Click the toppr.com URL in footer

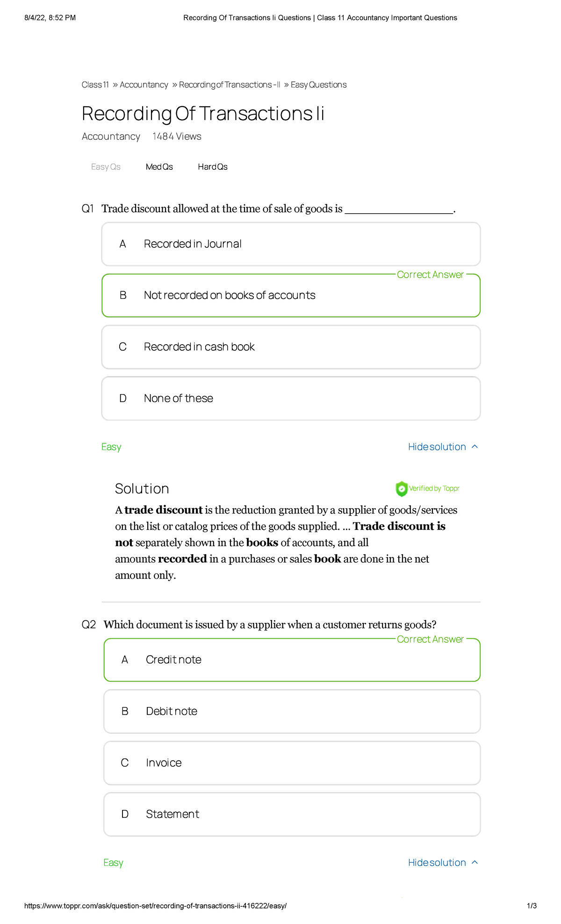tap(155, 906)
